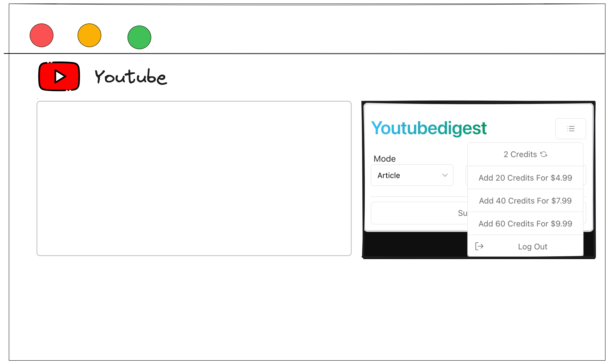The image size is (609, 364).
Task: Open the Mode combo box showing Article
Action: click(412, 175)
